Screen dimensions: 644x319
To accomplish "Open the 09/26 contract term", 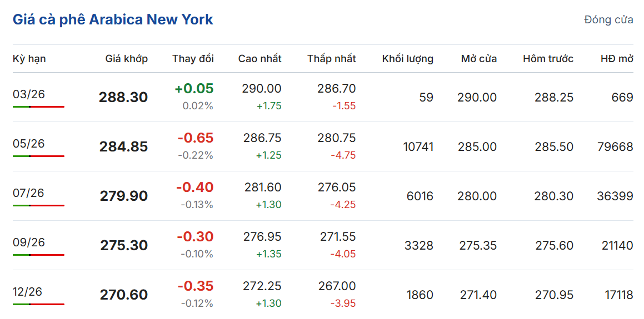I will [x=29, y=242].
